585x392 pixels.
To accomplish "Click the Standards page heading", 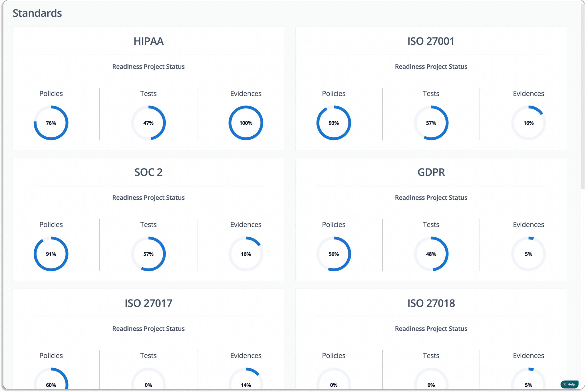I will (37, 13).
